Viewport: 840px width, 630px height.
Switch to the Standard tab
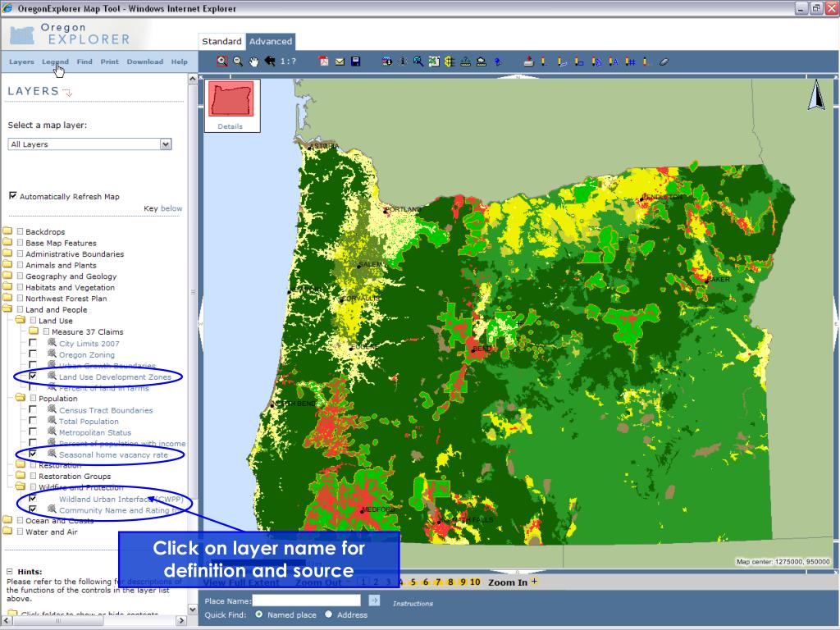coord(221,41)
